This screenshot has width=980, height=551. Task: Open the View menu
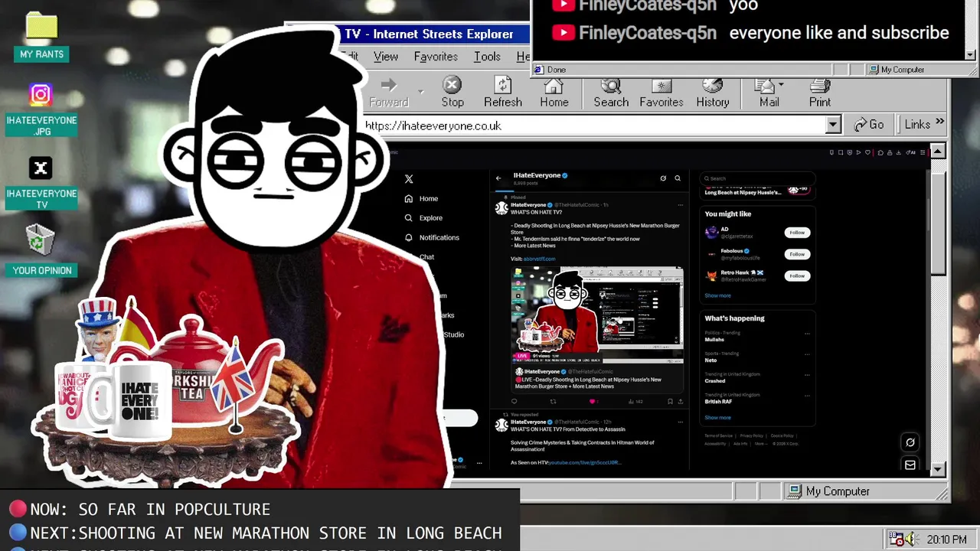coord(386,57)
